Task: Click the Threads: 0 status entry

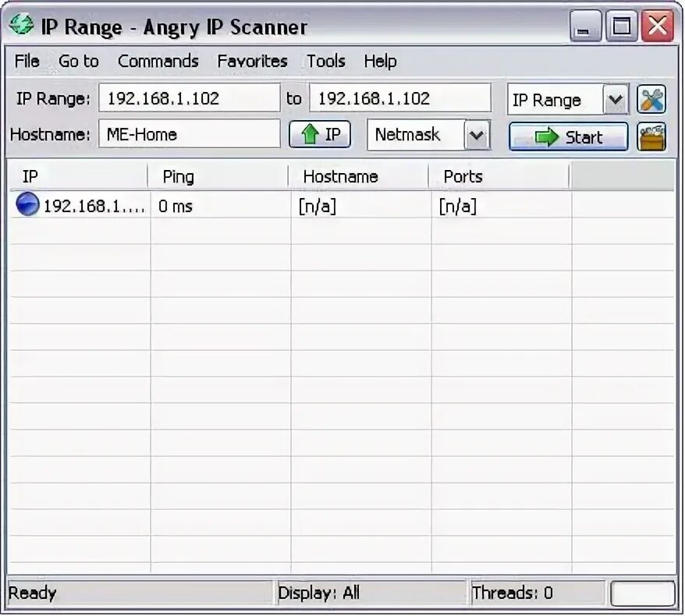Action: click(512, 593)
